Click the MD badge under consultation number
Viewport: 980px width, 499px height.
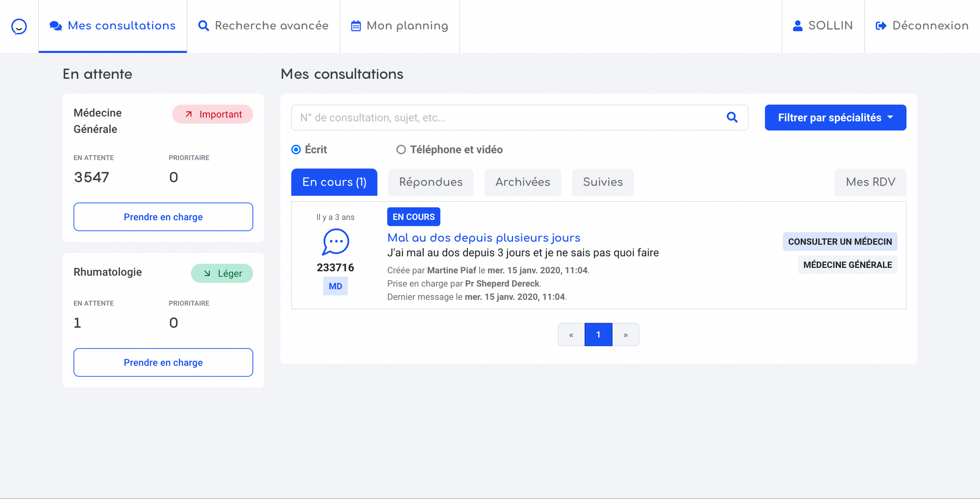[x=335, y=286]
